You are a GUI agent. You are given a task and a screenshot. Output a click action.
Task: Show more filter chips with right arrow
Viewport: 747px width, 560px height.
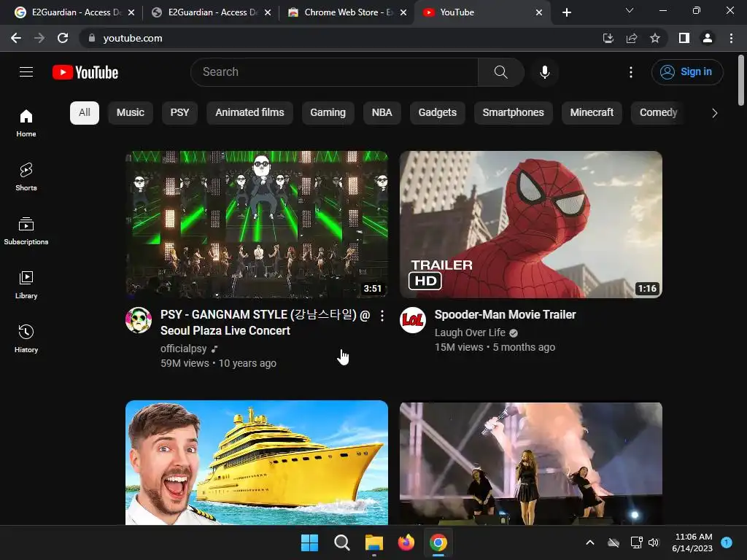point(714,113)
